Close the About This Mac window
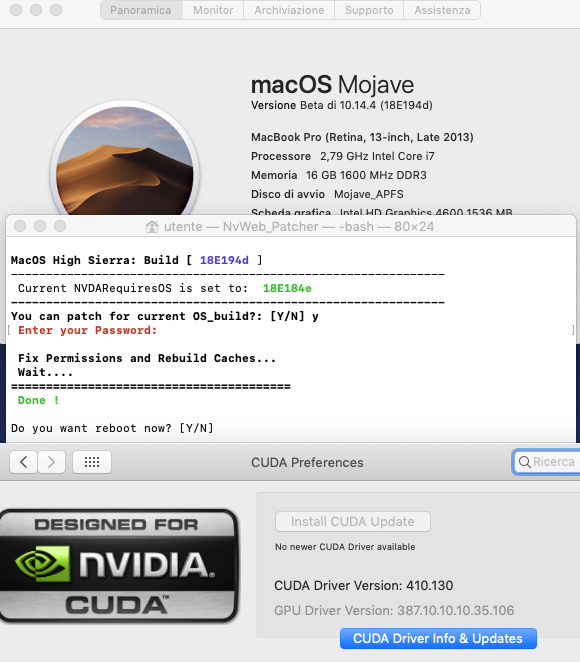This screenshot has height=662, width=580. coord(16,10)
